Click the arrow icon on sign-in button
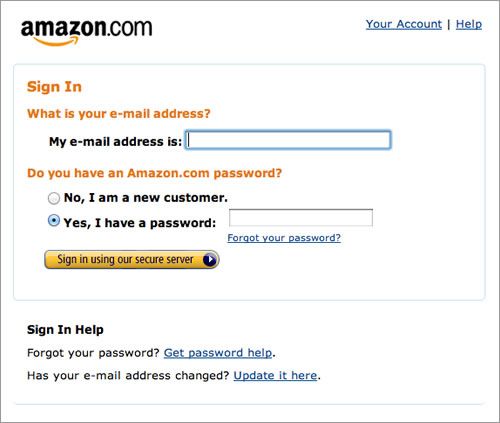This screenshot has height=423, width=500. tap(209, 260)
